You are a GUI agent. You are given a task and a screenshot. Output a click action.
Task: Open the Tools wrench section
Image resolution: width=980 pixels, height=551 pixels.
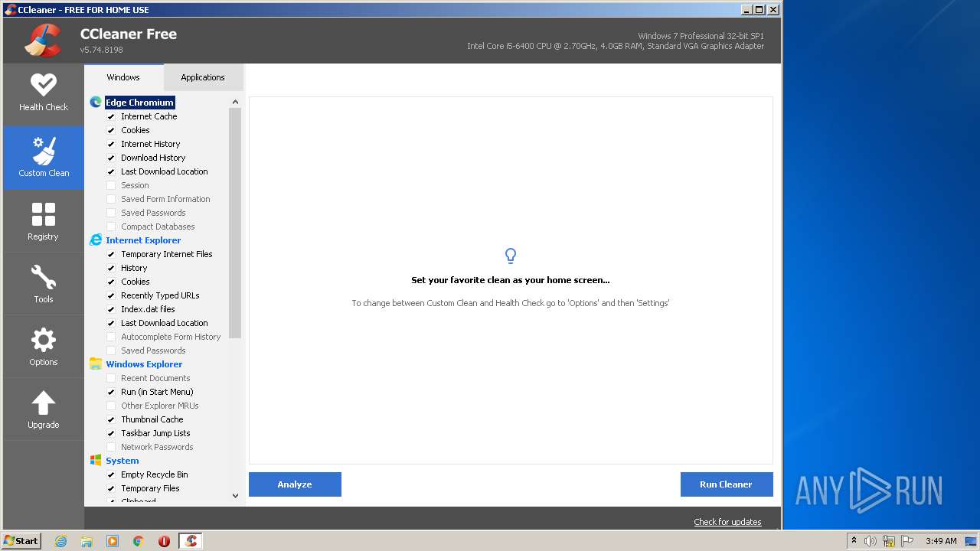tap(44, 284)
